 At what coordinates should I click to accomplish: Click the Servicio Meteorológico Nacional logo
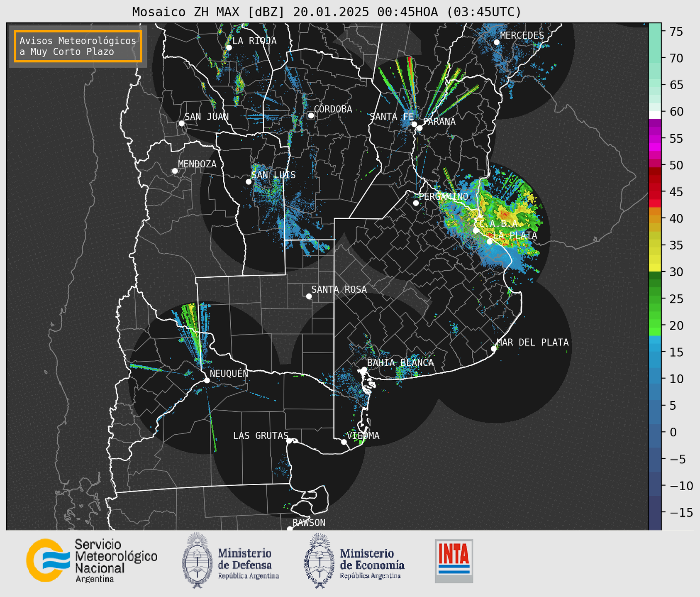tap(92, 560)
